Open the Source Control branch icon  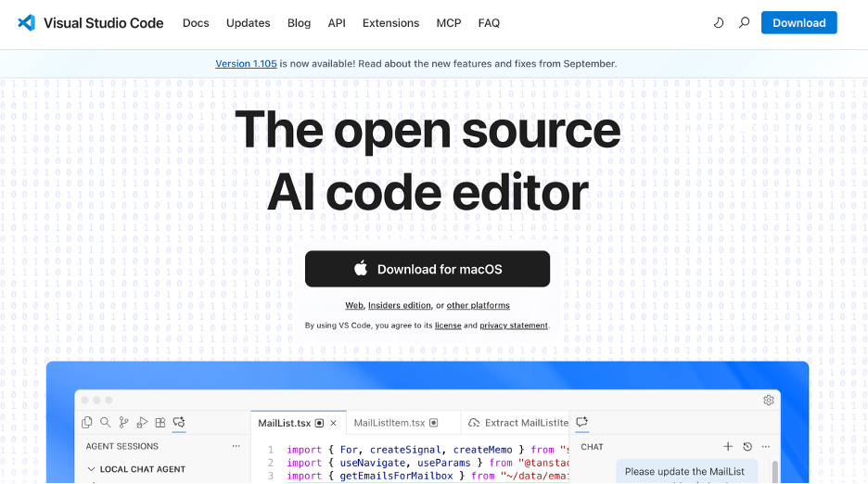[123, 423]
